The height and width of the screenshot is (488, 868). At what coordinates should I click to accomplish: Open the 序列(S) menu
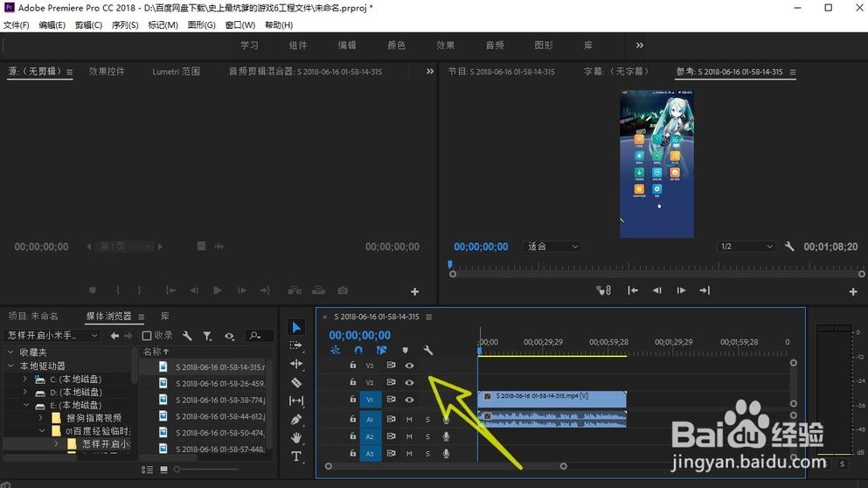[x=125, y=25]
